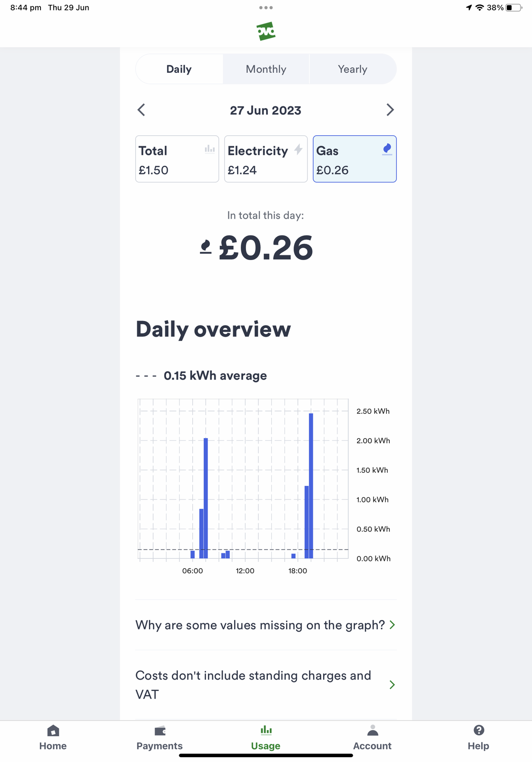This screenshot has width=532, height=762.
Task: Expand 'Why are some values missing' chevron
Action: (392, 625)
